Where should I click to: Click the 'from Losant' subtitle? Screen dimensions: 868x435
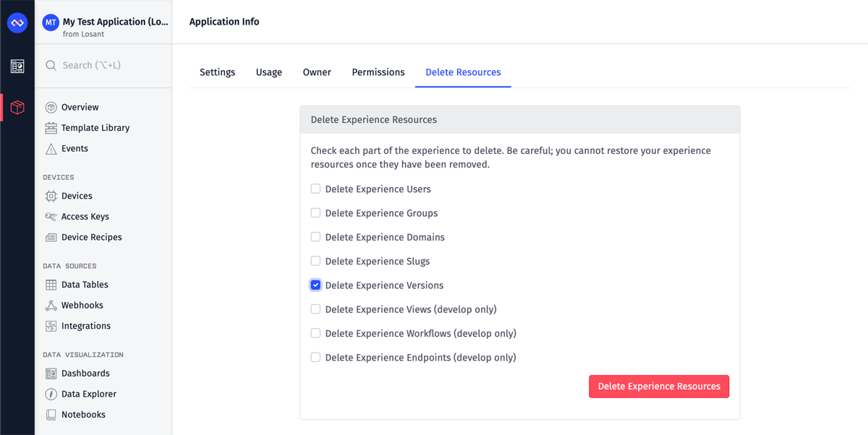tap(83, 34)
